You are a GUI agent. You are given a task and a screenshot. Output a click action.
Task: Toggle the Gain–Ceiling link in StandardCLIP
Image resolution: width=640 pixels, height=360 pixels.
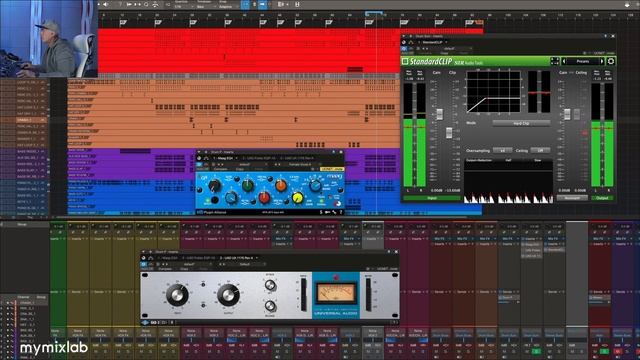(571, 73)
